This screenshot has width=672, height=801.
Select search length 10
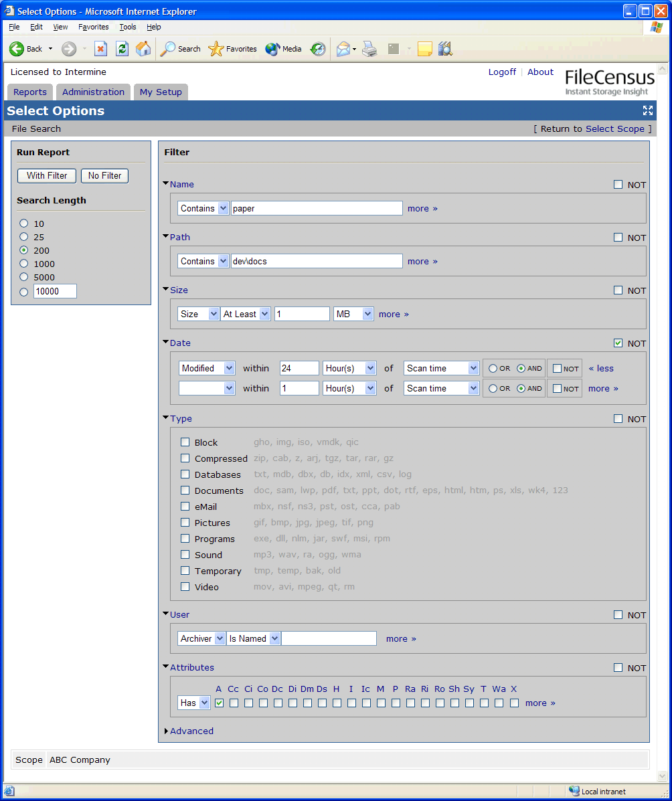23,224
